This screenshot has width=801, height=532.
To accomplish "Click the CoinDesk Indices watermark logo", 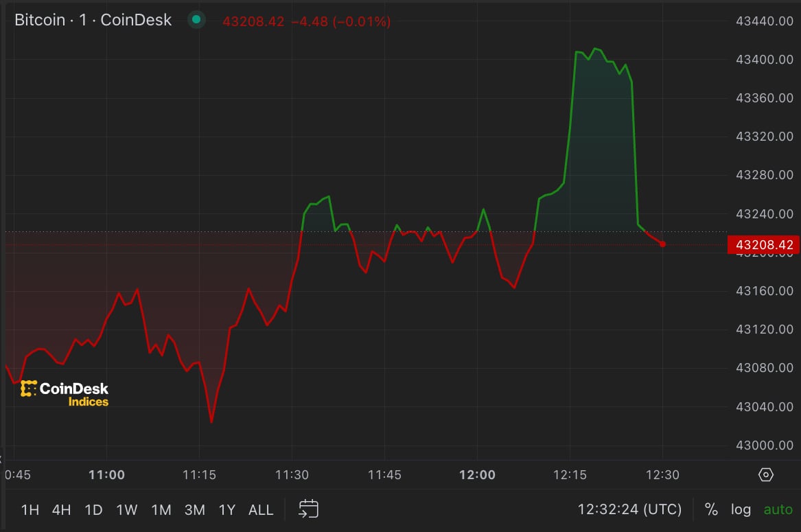I will [x=63, y=391].
